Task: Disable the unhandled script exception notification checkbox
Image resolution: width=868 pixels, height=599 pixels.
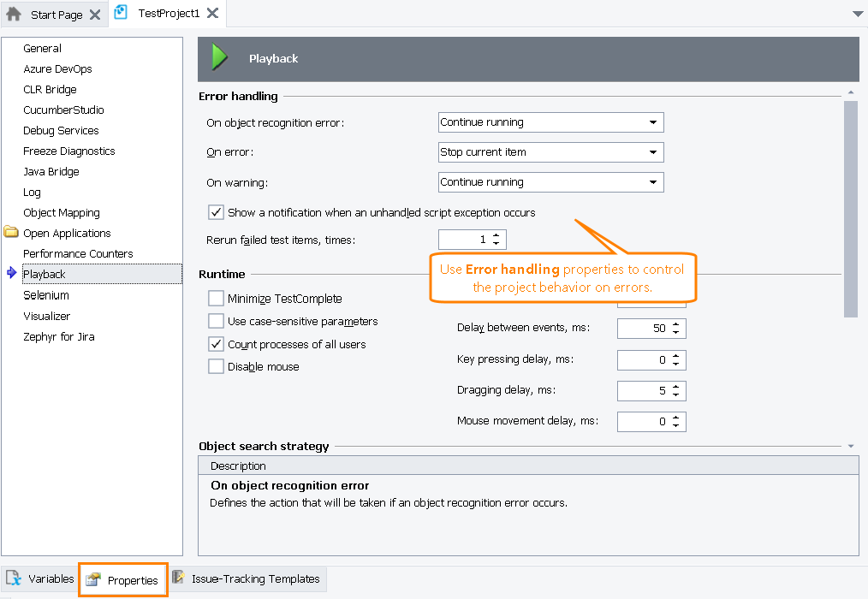Action: (x=216, y=212)
